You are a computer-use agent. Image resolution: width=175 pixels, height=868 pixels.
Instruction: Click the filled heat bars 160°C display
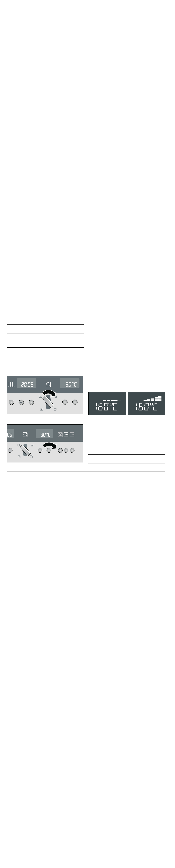pos(146,403)
